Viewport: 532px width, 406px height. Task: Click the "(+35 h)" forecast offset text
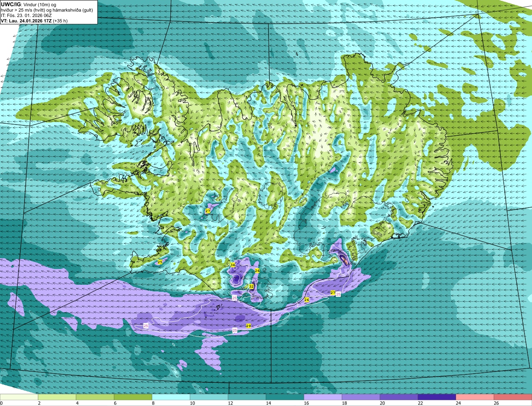pyautogui.click(x=60, y=20)
